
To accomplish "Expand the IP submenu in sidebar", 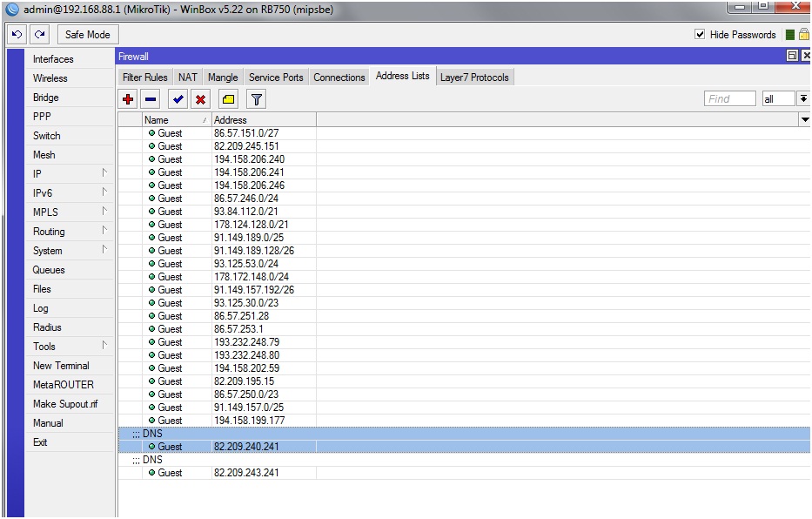I will click(x=71, y=174).
